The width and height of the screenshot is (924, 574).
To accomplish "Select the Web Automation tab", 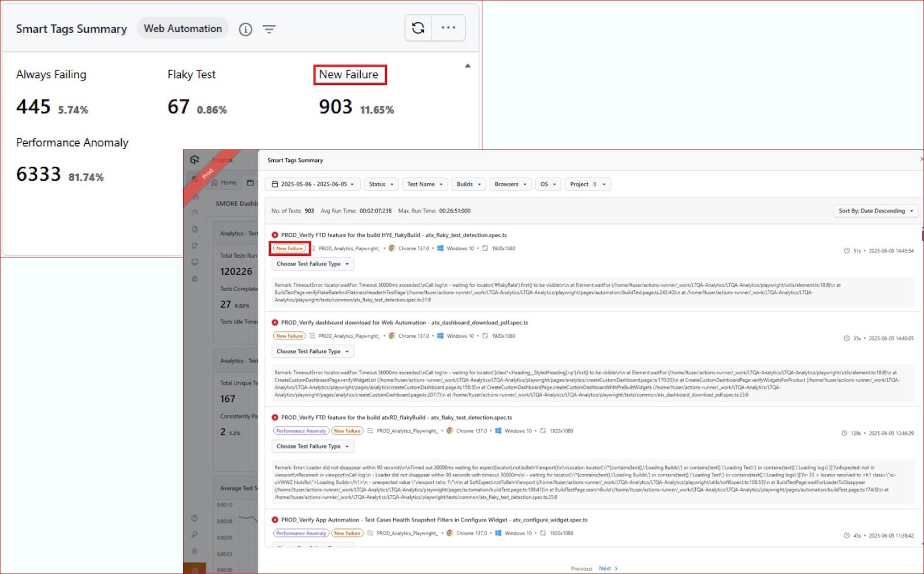I will click(182, 28).
